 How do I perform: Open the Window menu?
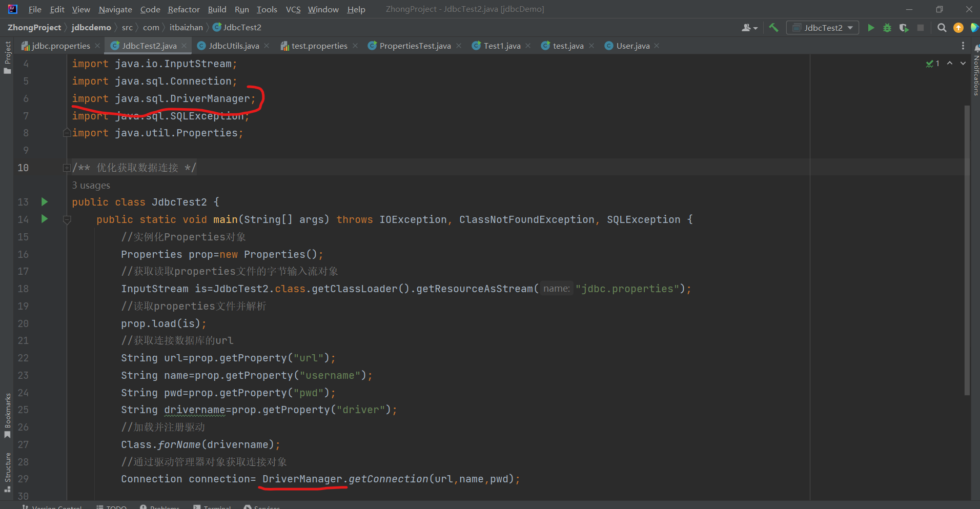[x=323, y=9]
